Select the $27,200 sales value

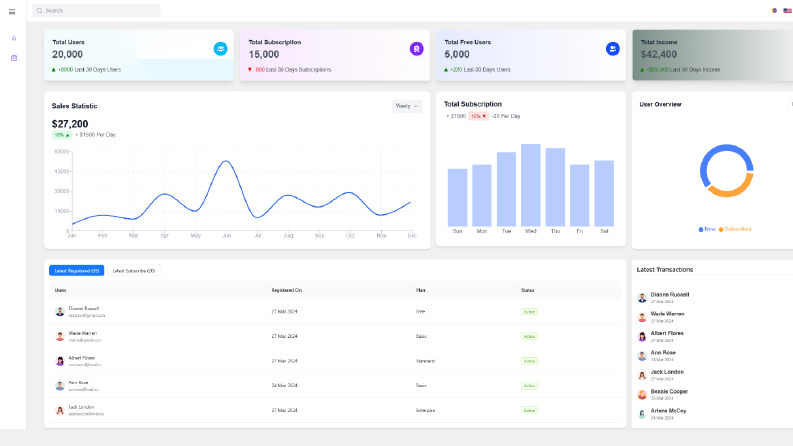pyautogui.click(x=70, y=124)
